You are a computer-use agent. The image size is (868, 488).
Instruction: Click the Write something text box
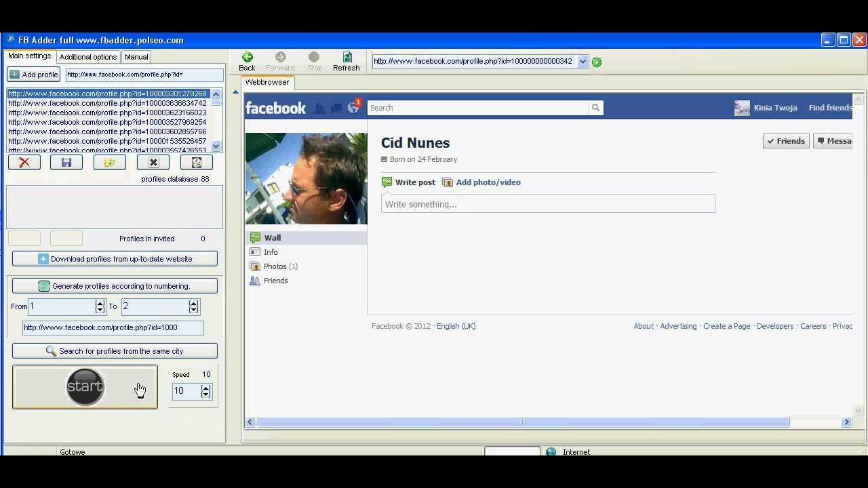pos(548,204)
